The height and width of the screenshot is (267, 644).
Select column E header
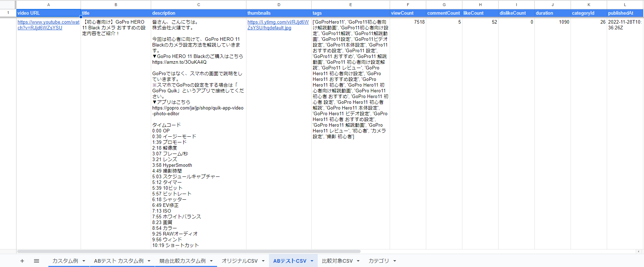tap(351, 5)
